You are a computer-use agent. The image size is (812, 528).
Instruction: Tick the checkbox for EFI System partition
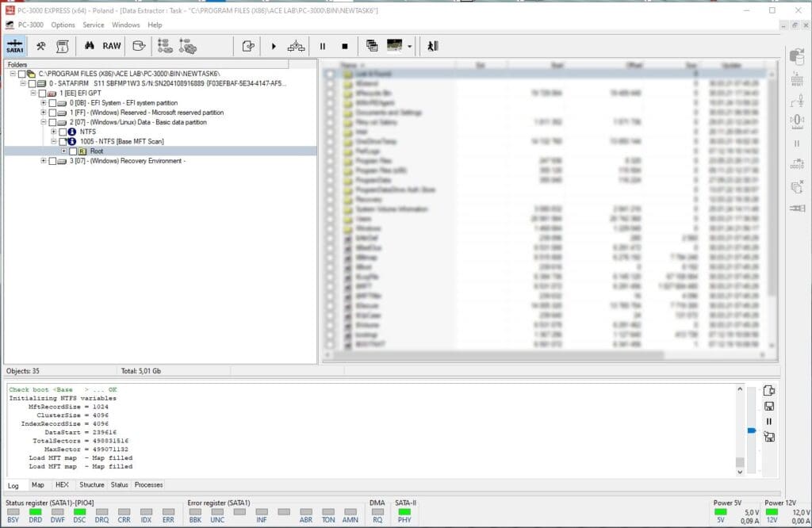pos(52,103)
